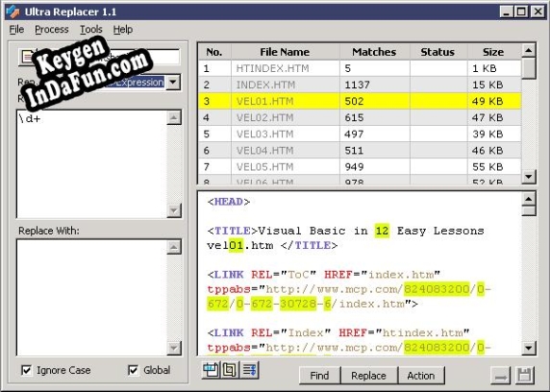Sort by the Matches column header
Screen dimensions: 550x392
[374, 52]
